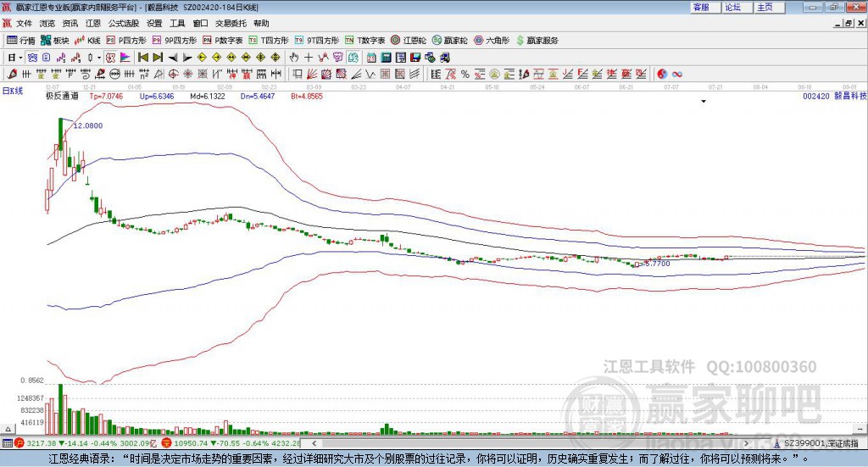Open the 9P四方形 tool
This screenshot has height=467, width=868.
175,41
